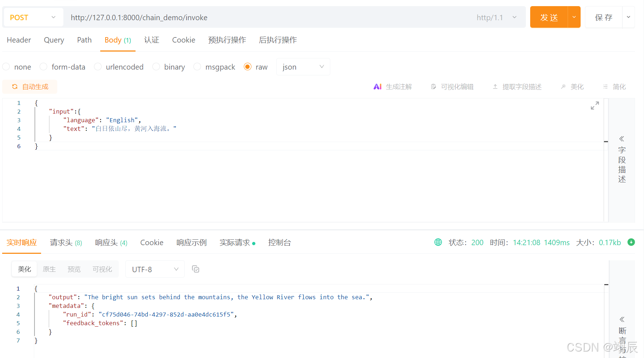The width and height of the screenshot is (644, 358).
Task: Switch to the 预执行操作 tab
Action: (227, 40)
